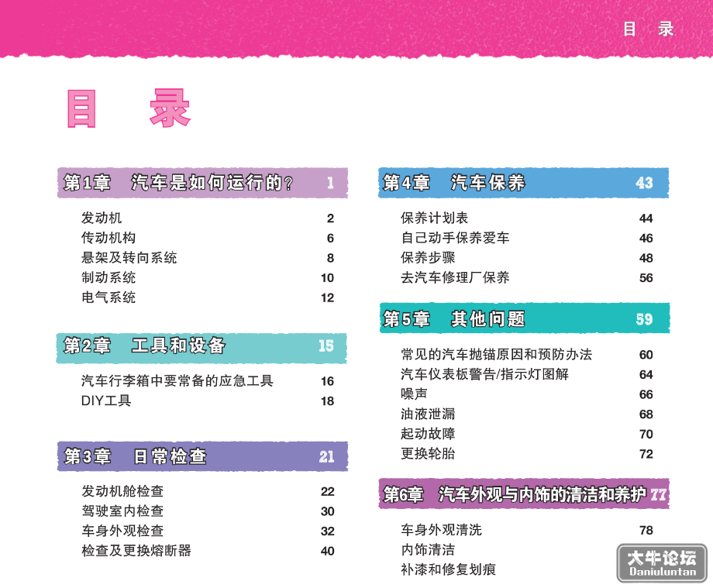
Task: Select the 保养计划表 entry
Action: [434, 218]
